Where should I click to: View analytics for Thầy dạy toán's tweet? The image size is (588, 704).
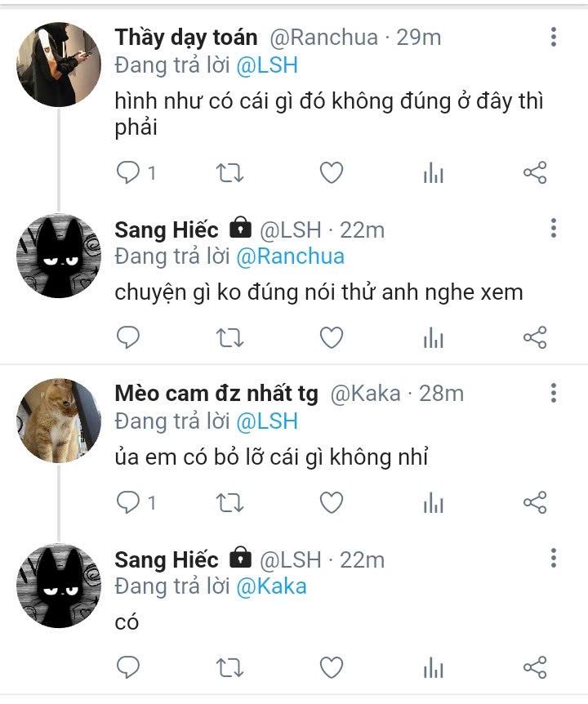coord(433,172)
